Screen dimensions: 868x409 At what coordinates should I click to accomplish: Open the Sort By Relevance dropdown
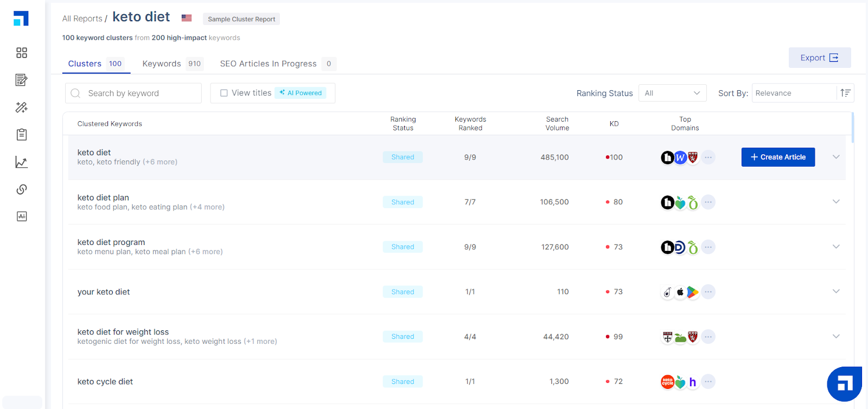click(x=794, y=93)
